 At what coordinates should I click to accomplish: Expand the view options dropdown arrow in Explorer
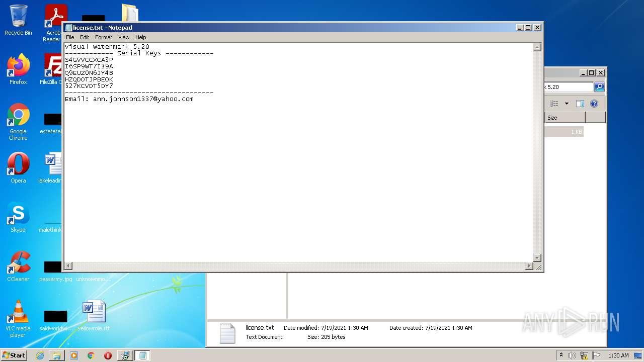click(x=567, y=104)
